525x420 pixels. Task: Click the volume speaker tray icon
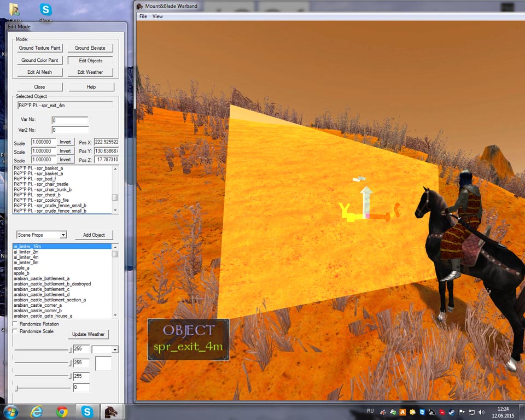pyautogui.click(x=481, y=412)
